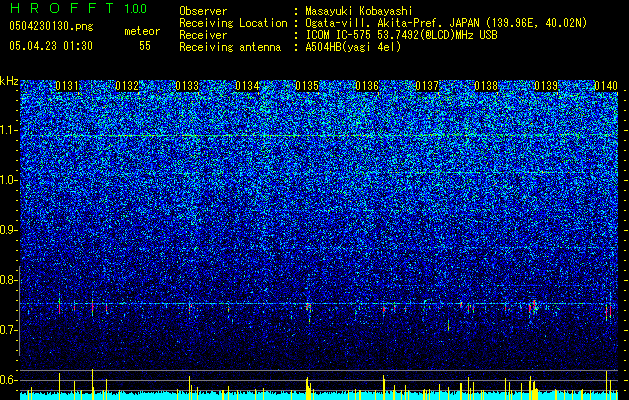Click the 0133 time marker
629x400 pixels.
[187, 86]
